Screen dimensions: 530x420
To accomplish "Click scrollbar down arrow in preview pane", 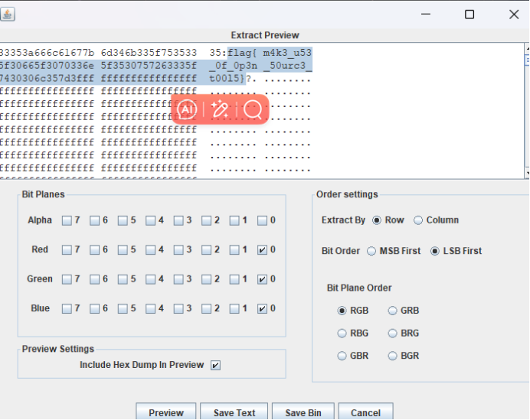I will (527, 173).
